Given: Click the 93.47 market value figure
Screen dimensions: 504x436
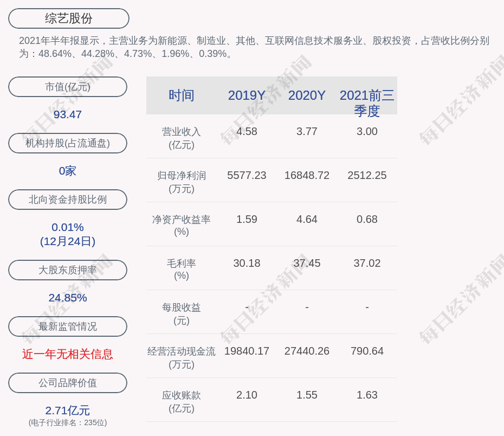Looking at the screenshot, I should 68,114.
